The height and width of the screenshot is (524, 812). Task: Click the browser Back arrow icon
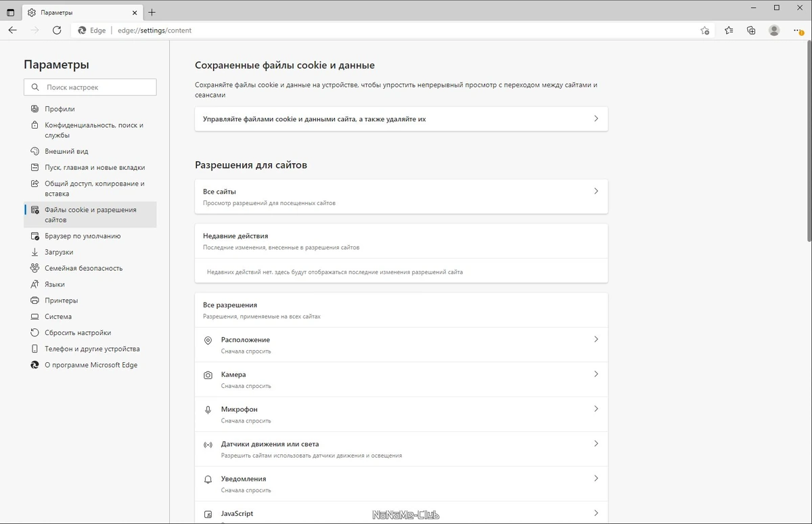point(13,30)
